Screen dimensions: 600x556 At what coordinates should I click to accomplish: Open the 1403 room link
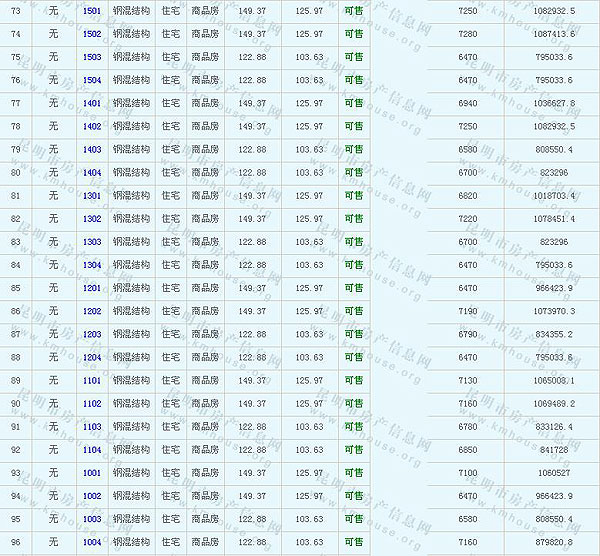tap(92, 149)
